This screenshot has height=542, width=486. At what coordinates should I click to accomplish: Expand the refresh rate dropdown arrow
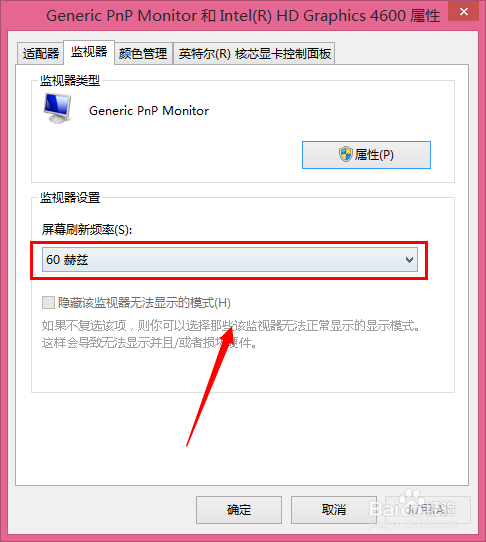409,260
